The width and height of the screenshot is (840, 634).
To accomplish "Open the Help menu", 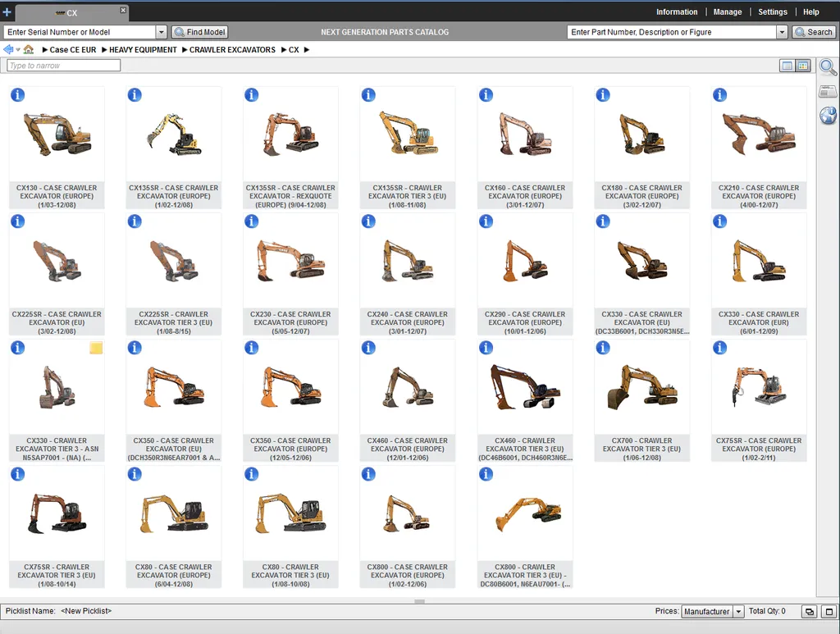I will (810, 11).
